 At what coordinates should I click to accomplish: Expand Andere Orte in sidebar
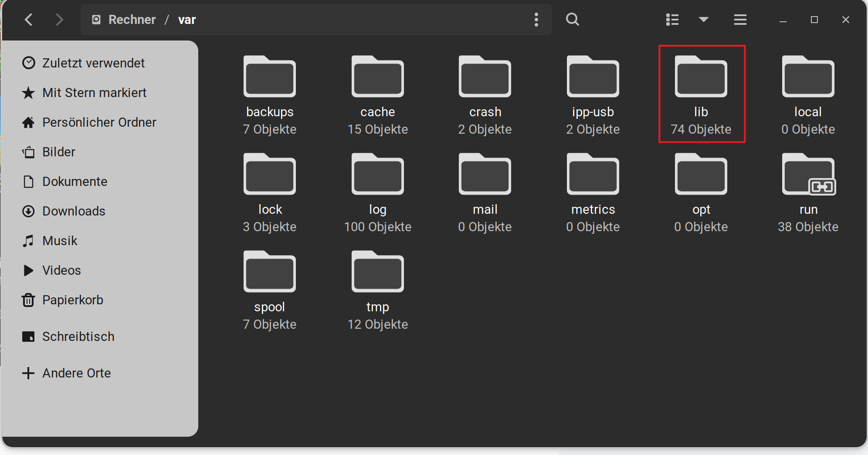[76, 373]
